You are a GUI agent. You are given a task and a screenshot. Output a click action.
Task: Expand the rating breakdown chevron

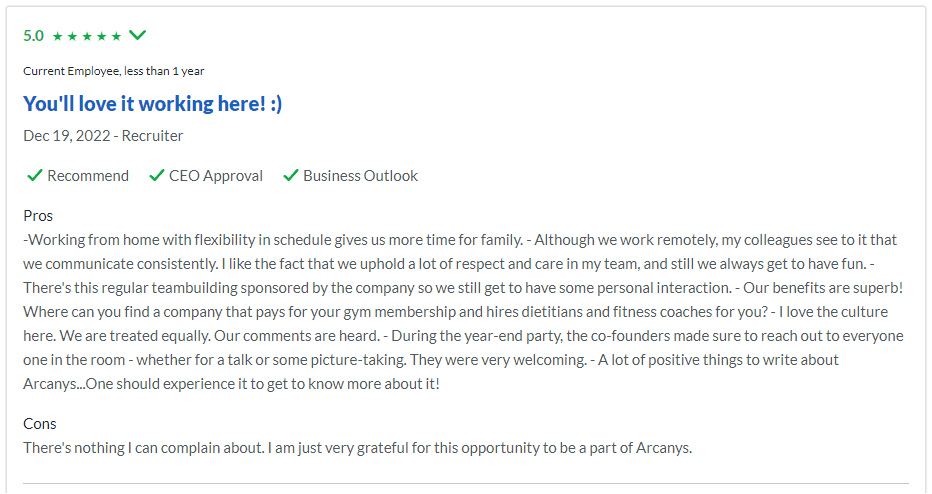tap(138, 35)
